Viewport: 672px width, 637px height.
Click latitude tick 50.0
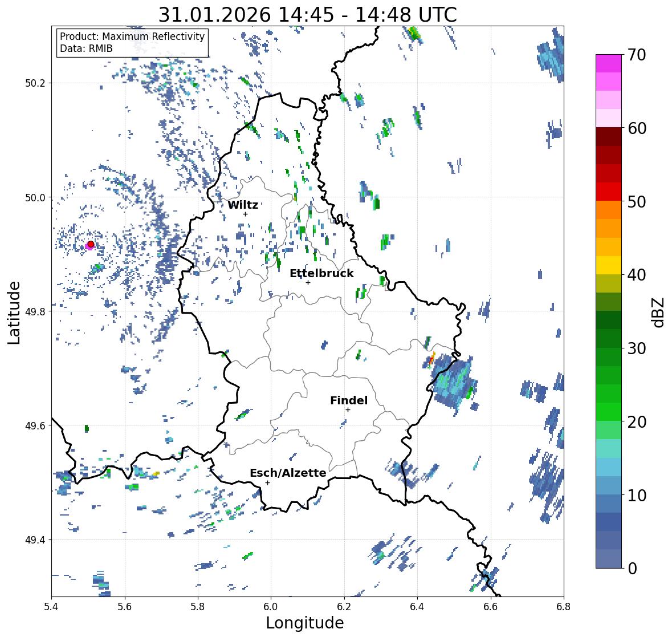(35, 198)
